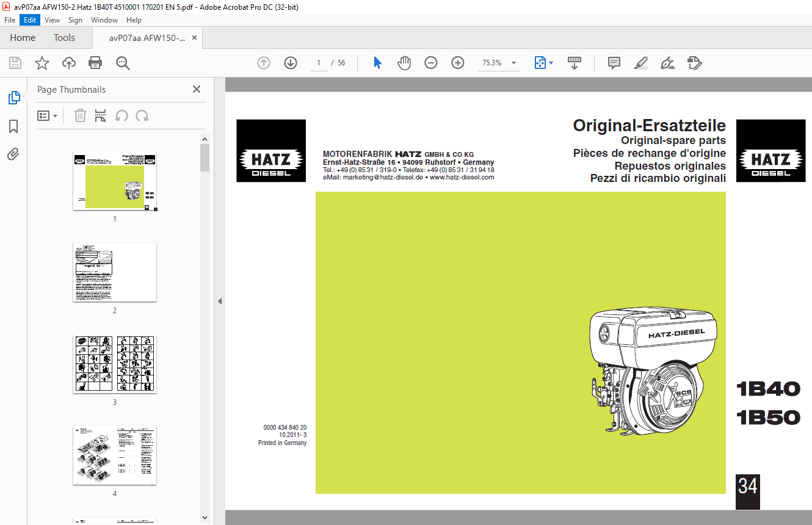Select the Highlight text tool
Screen dimensions: 812x525
tap(641, 63)
